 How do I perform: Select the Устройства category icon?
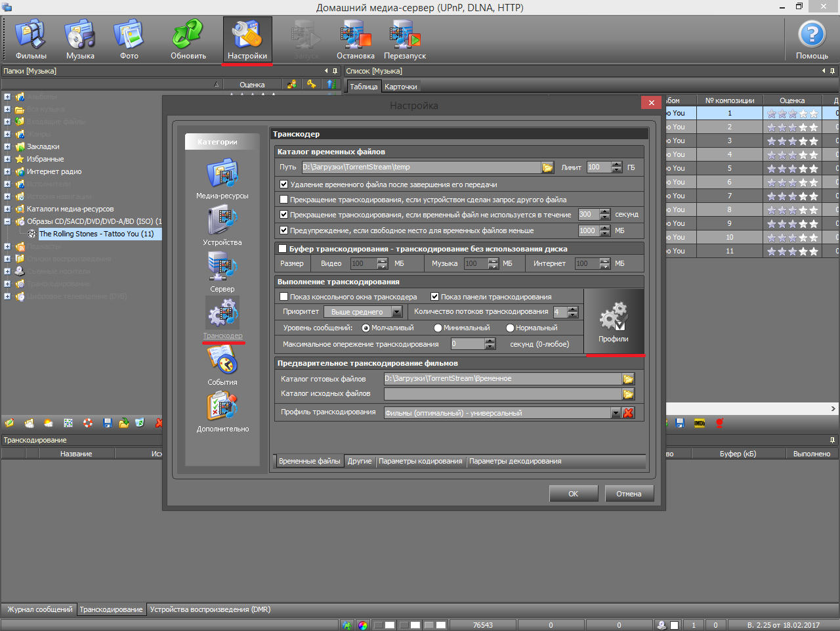[x=222, y=221]
